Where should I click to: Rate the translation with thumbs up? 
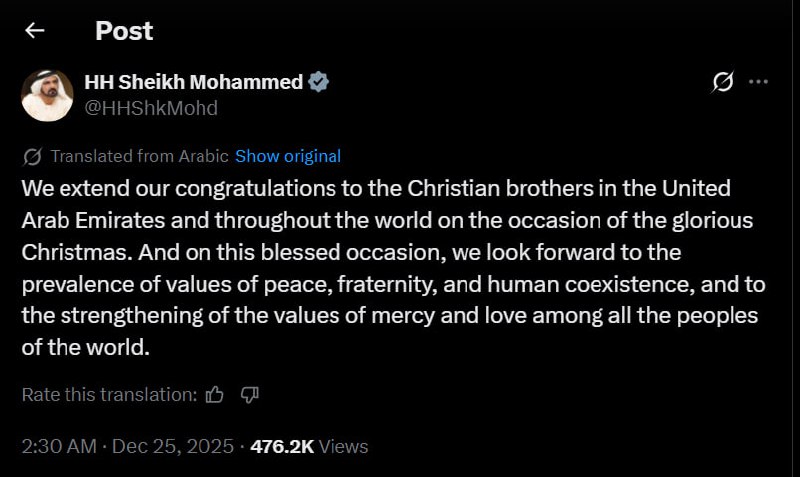(214, 395)
